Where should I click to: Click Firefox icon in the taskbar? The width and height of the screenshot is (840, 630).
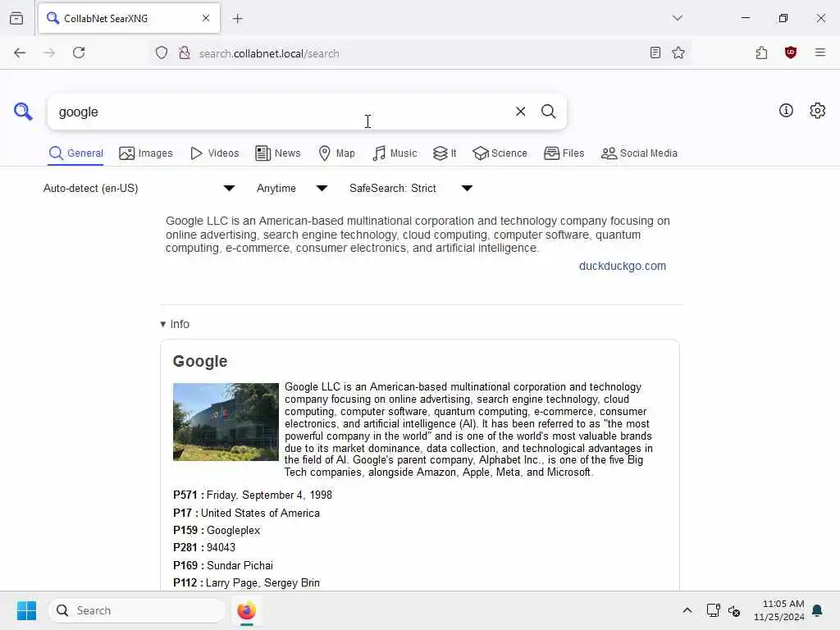pos(246,610)
